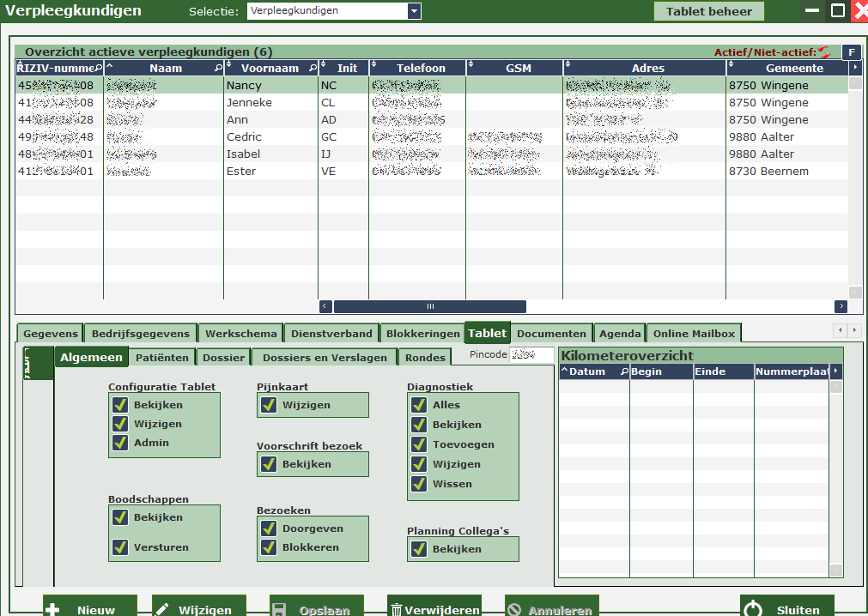Click search icon in RIZIV-nummer header
This screenshot has width=868, height=616.
pos(98,68)
